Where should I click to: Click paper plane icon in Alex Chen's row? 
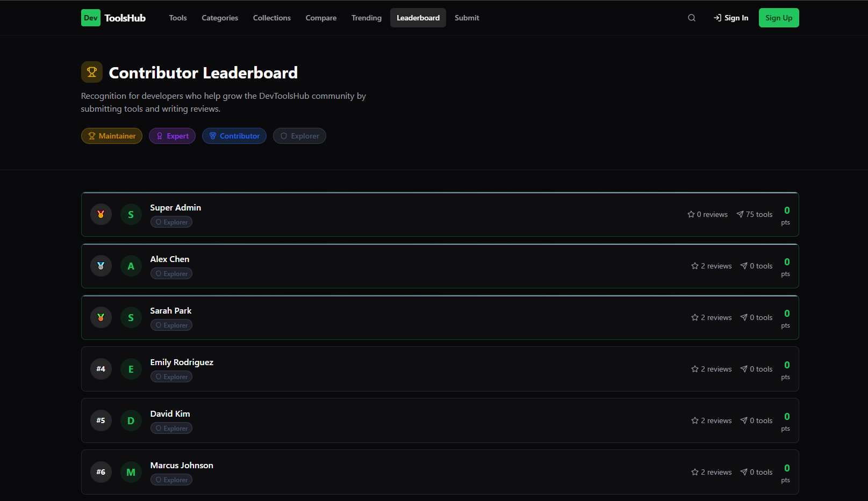pos(744,266)
